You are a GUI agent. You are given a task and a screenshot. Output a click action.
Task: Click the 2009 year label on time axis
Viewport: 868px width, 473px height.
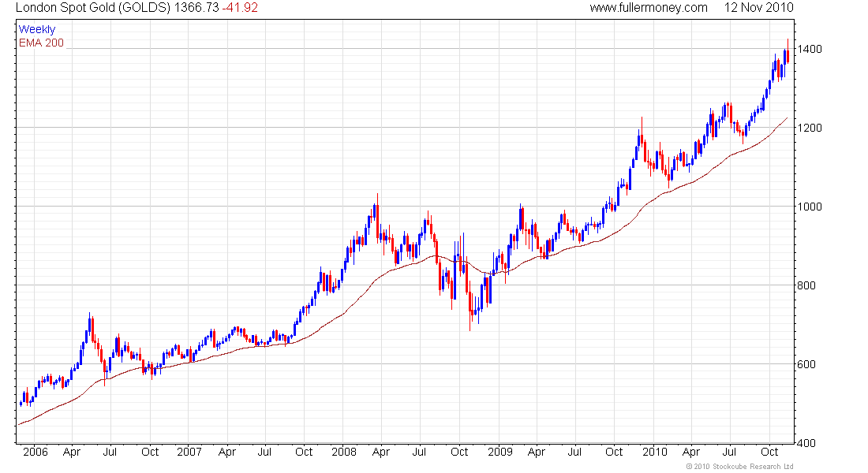[499, 452]
